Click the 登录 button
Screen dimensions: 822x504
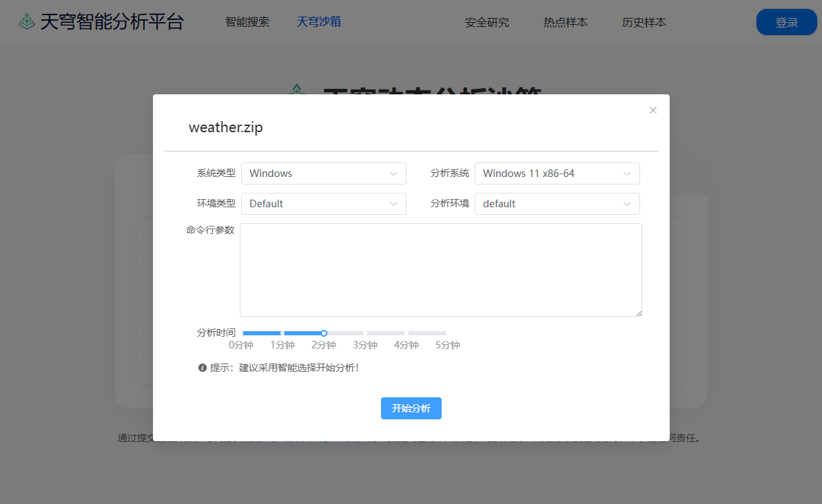tap(786, 21)
